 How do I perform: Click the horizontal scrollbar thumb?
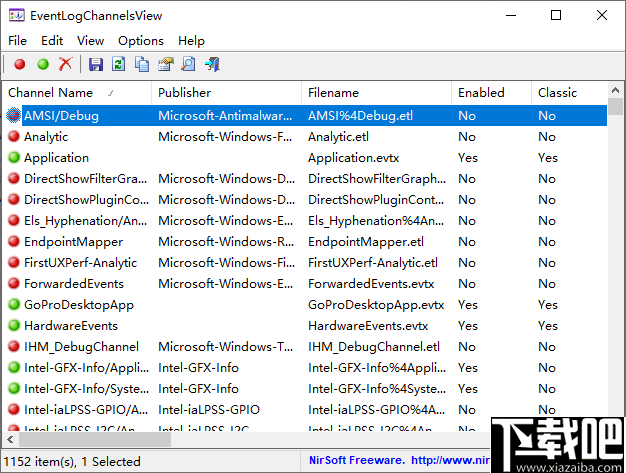point(95,440)
